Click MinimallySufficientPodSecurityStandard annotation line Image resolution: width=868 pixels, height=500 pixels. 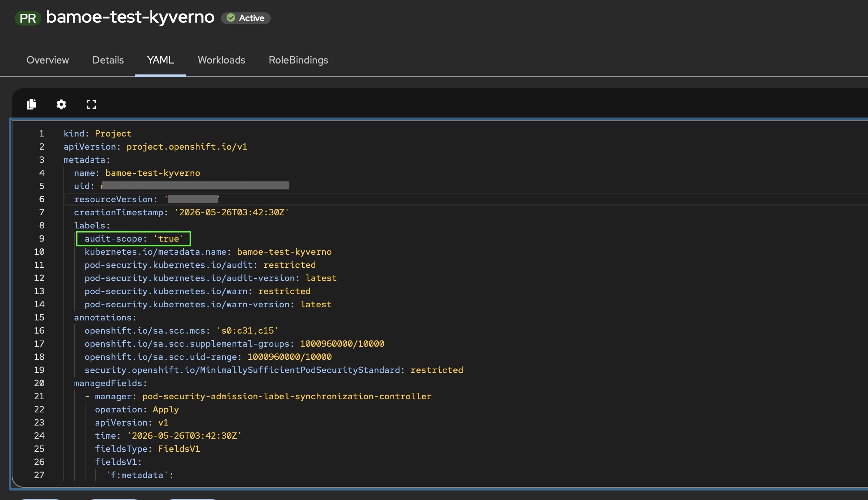coord(274,370)
